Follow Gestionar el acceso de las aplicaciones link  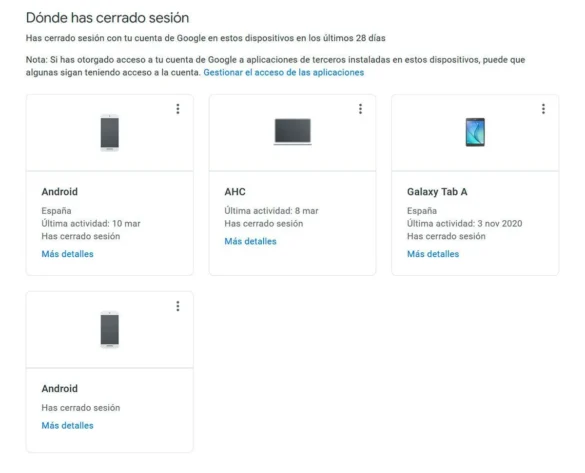tap(284, 72)
